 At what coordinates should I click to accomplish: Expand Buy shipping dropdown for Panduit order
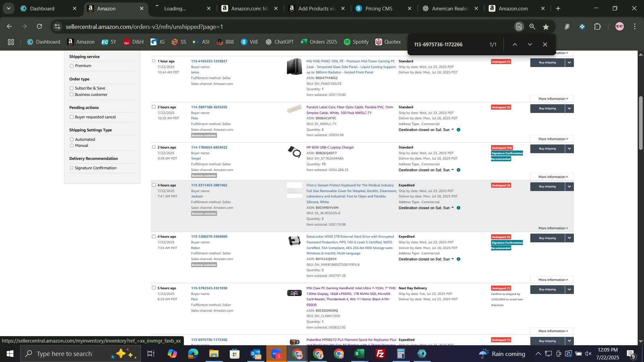pyautogui.click(x=569, y=109)
